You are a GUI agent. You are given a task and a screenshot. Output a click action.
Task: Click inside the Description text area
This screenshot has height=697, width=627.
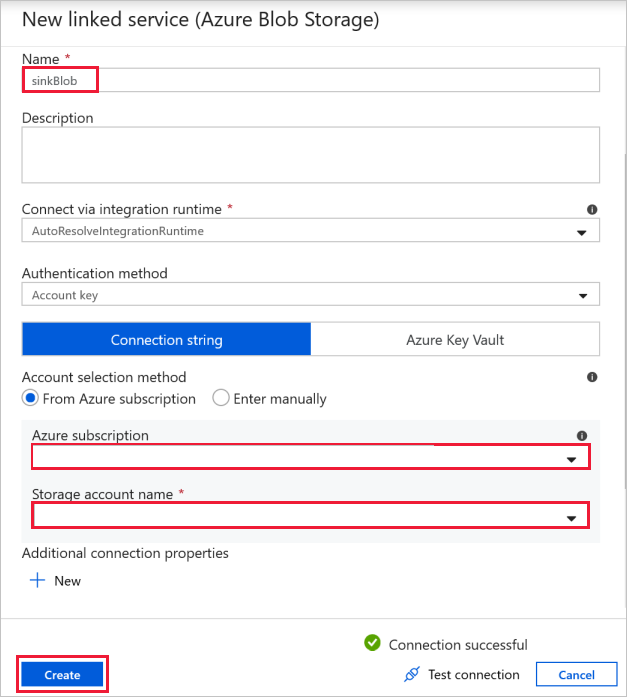311,155
